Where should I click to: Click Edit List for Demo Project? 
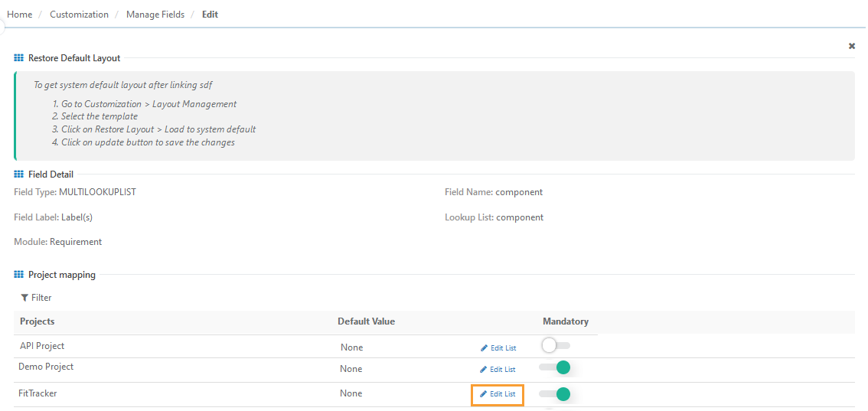[498, 369]
